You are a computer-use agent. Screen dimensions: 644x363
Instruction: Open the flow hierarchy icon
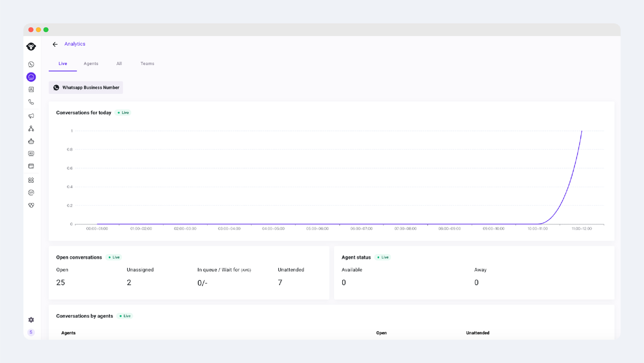31,129
